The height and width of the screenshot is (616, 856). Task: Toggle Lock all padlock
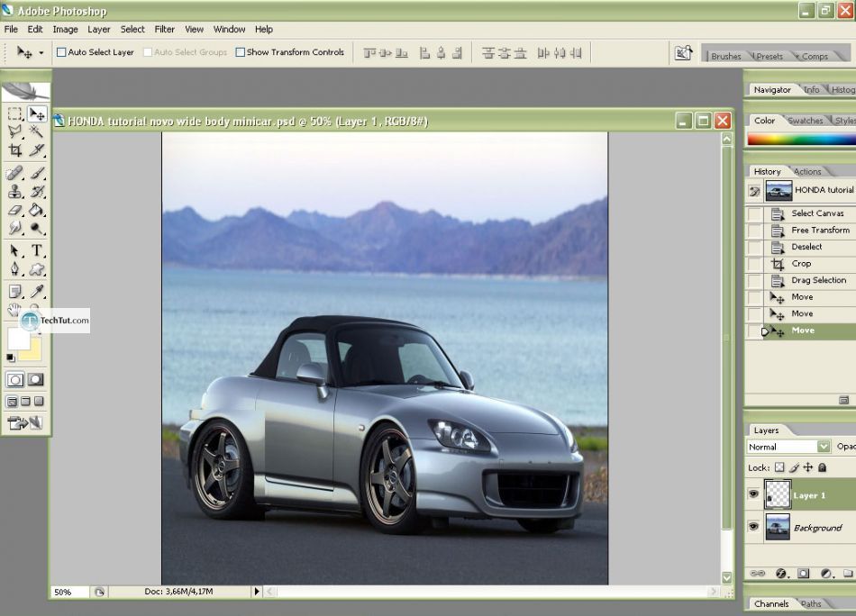822,467
